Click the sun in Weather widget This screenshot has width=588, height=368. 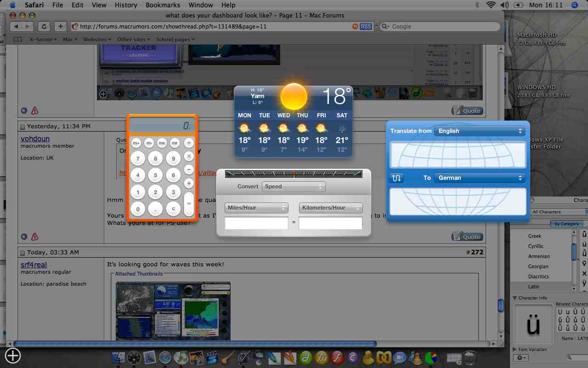tap(294, 96)
